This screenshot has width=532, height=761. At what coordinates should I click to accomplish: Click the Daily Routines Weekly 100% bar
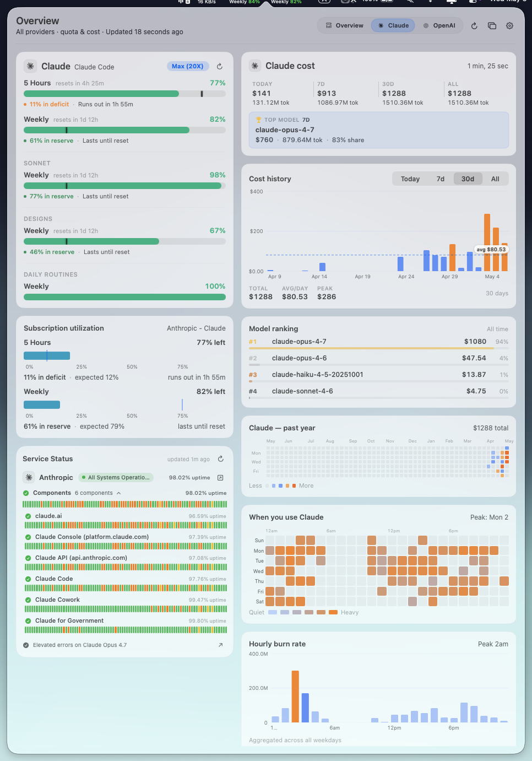pos(124,297)
